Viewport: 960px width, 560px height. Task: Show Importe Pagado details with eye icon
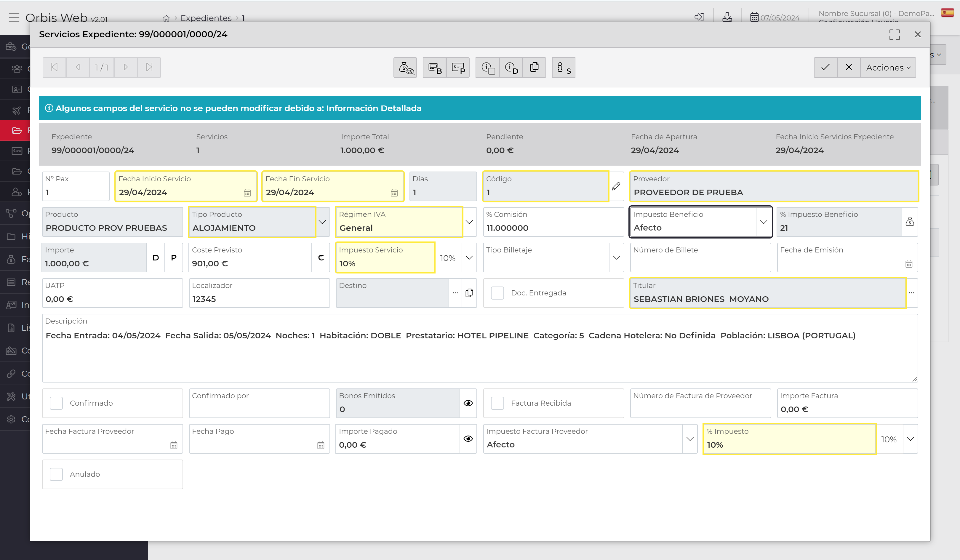[468, 439]
